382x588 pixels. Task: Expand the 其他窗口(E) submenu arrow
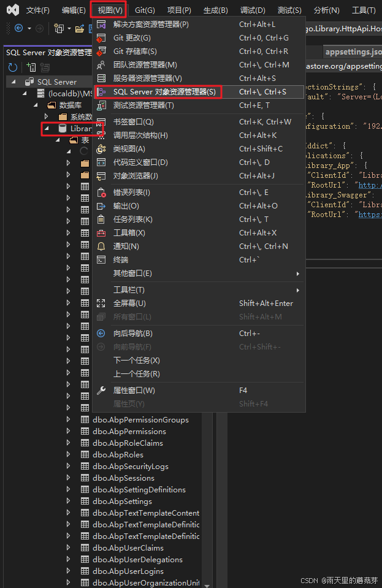pyautogui.click(x=298, y=273)
